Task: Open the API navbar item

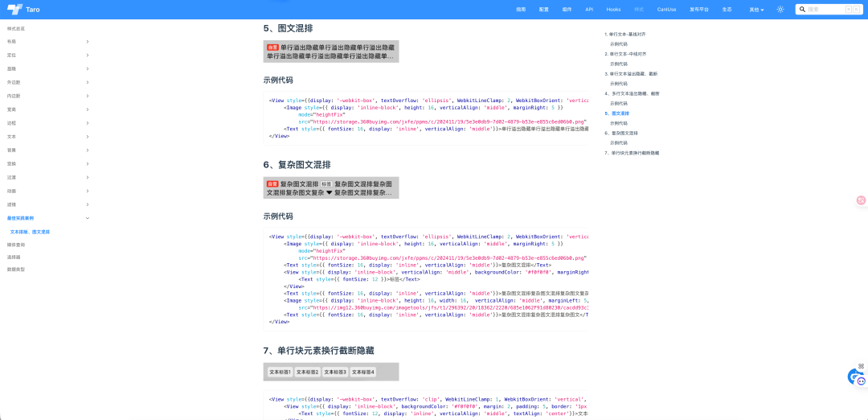Action: pos(589,10)
